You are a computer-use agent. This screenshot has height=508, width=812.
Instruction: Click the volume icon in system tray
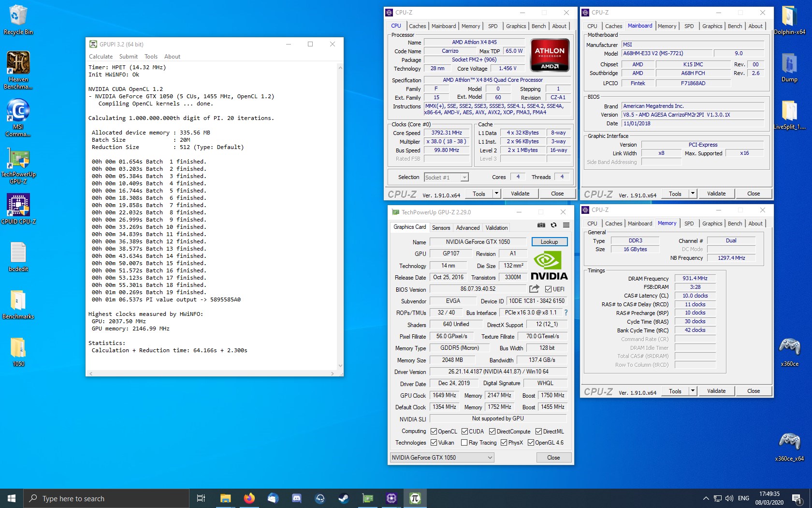(x=729, y=498)
